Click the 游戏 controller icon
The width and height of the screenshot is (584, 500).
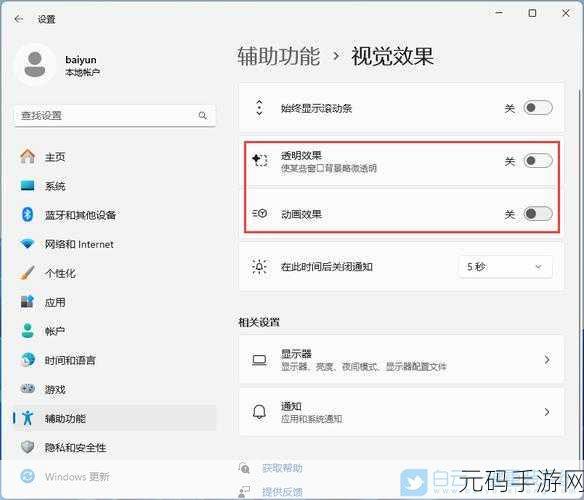(28, 389)
